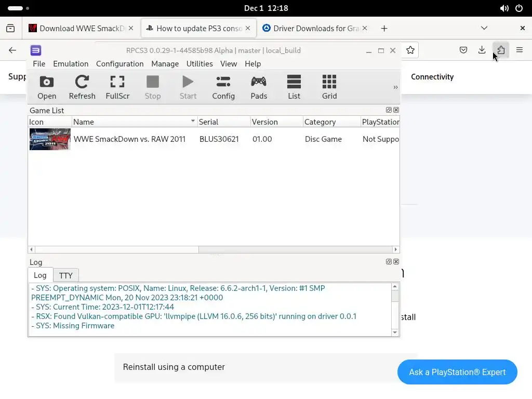Switch to the TTY tab
The image size is (532, 399).
(66, 275)
